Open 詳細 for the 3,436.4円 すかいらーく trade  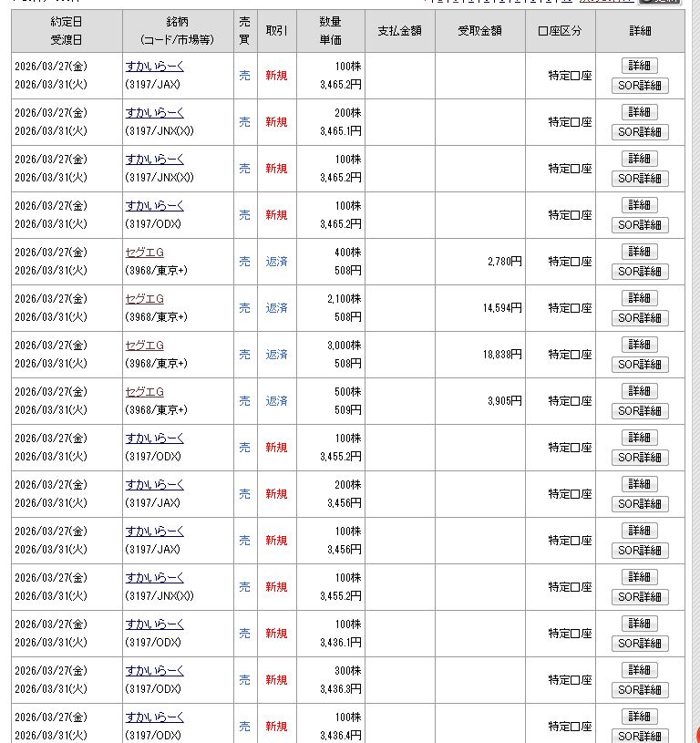click(640, 716)
